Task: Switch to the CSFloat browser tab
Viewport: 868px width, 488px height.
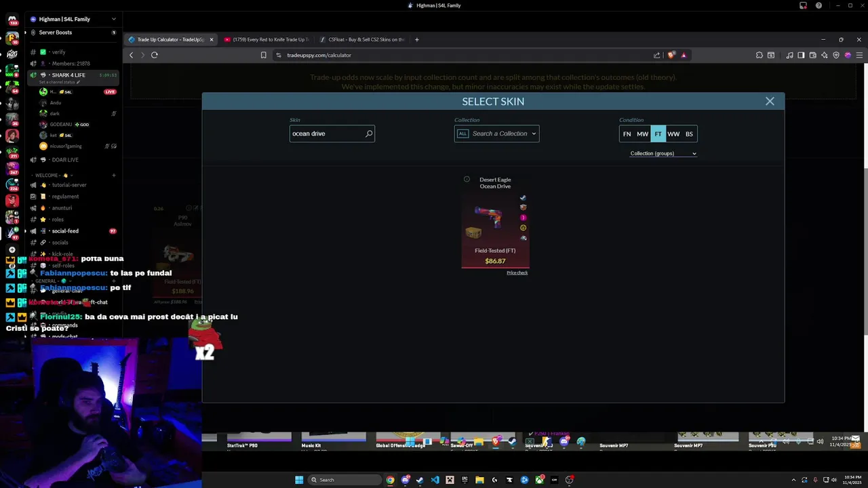Action: [x=362, y=39]
